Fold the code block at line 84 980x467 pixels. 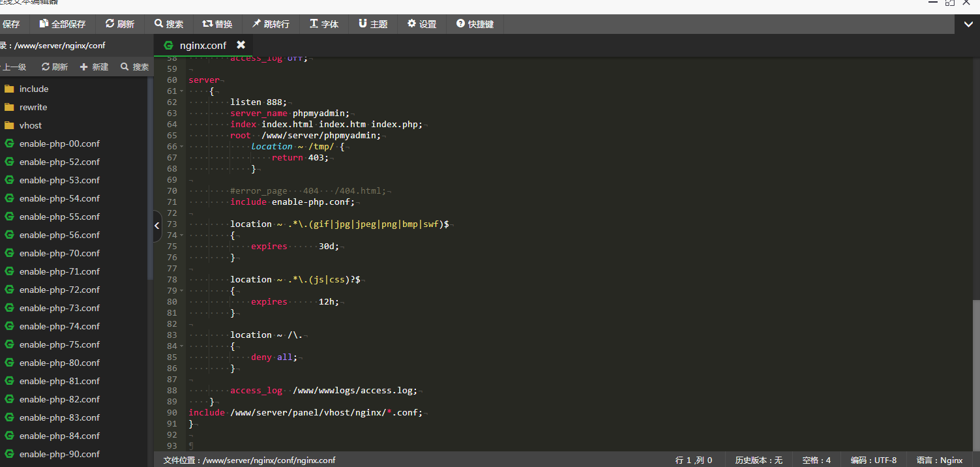coord(182,346)
